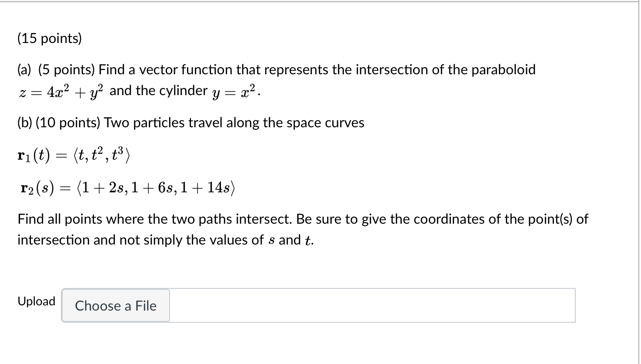641x364 pixels.
Task: Click the vector function r2(s)
Action: point(126,188)
